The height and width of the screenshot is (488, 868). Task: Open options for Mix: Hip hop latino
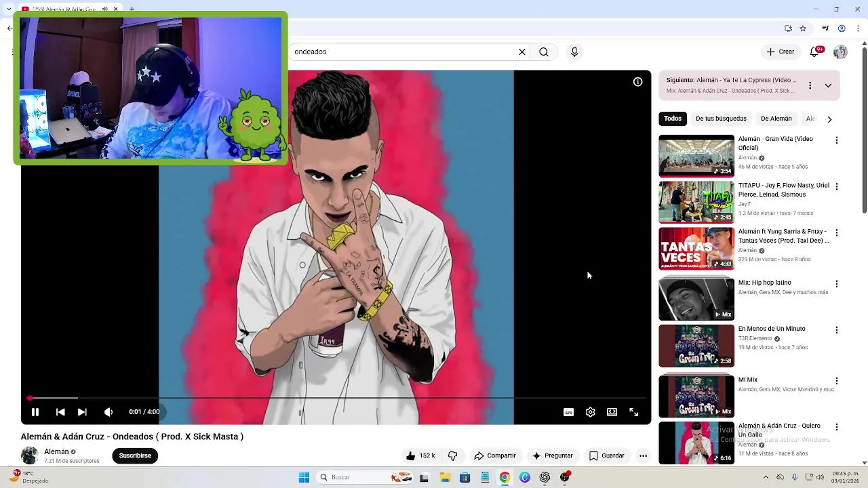(x=837, y=284)
